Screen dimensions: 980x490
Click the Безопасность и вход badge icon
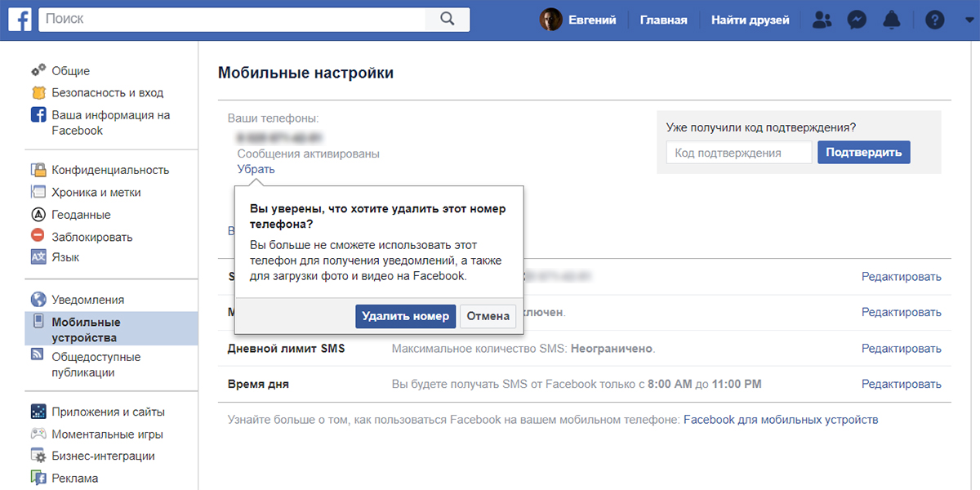tap(38, 93)
